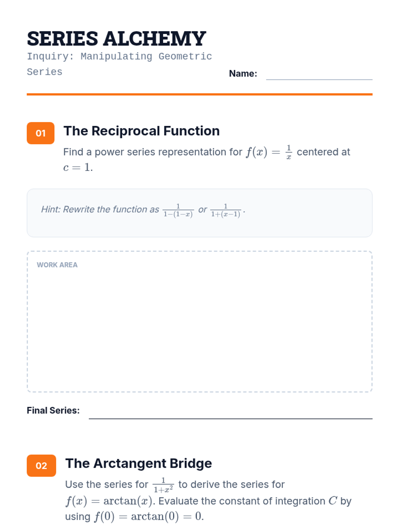Click the Name blank line field
This screenshot has height=532, width=399.
coord(319,76)
